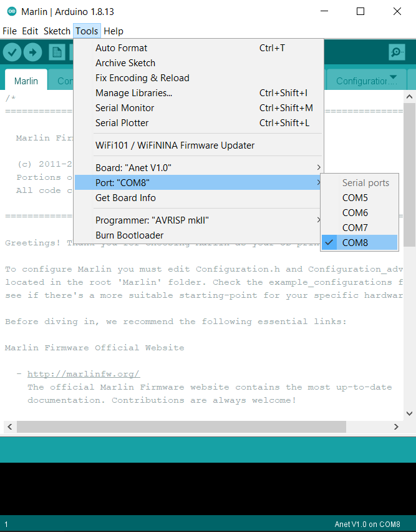Switch to the Configuration... tab on right
The width and height of the screenshot is (416, 532).
click(366, 81)
